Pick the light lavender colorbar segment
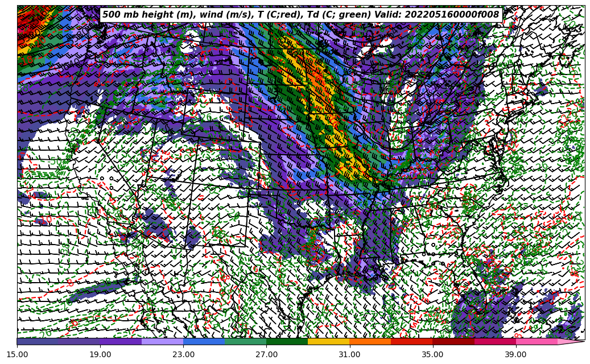The image size is (590, 364). point(162,342)
